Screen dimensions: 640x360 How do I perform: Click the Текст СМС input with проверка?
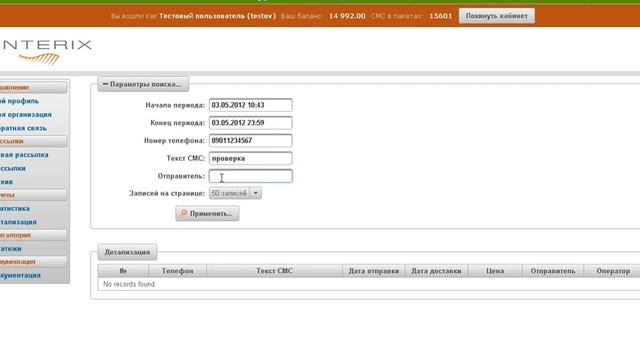(251, 158)
